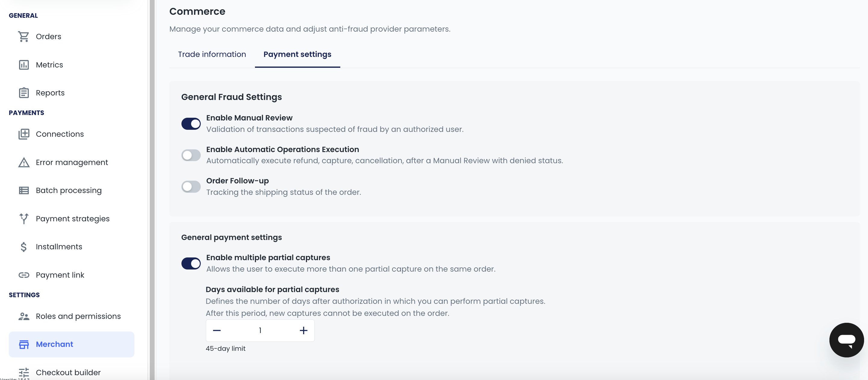
Task: Click the Payment link chain icon
Action: click(x=24, y=275)
